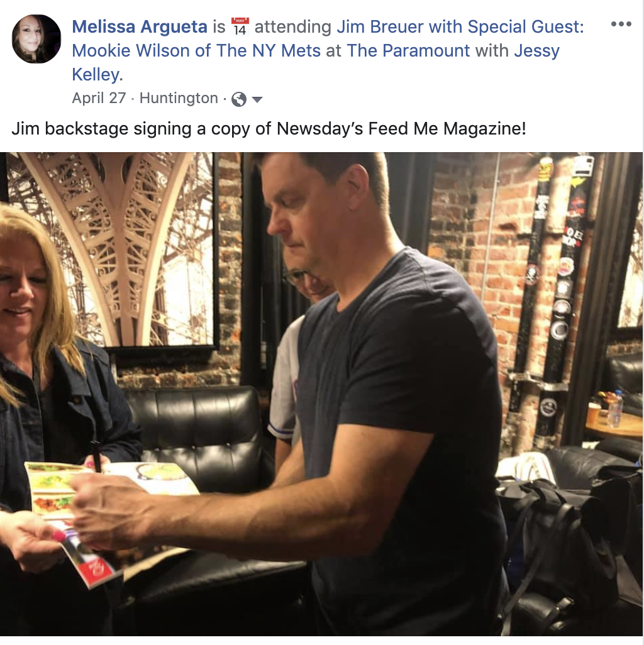The width and height of the screenshot is (644, 645).
Task: Expand the privacy audience dropdown arrow
Action: click(x=257, y=99)
